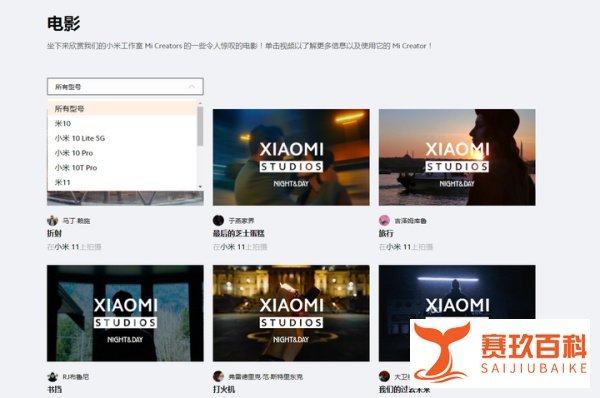Choose 小米 10 Lite 5G option
The image size is (600, 398).
pos(122,138)
